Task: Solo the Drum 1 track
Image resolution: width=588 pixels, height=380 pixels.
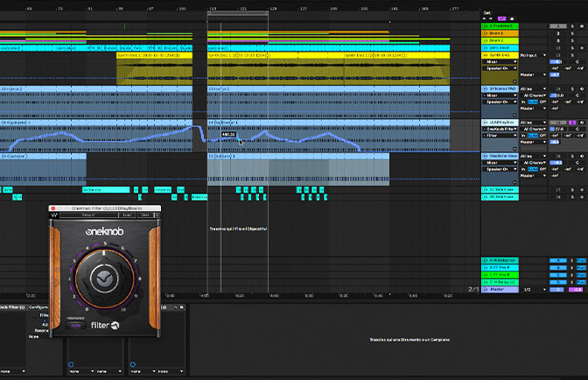Action: pyautogui.click(x=572, y=33)
